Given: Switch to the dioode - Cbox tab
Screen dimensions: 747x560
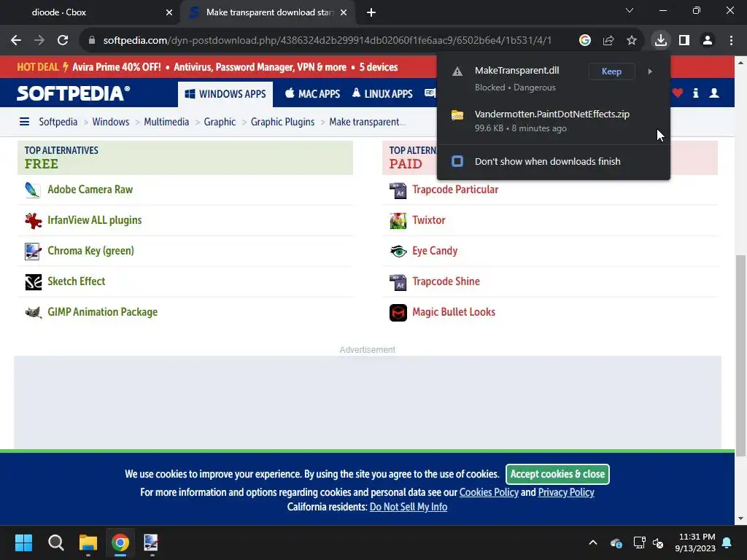Looking at the screenshot, I should (90, 12).
